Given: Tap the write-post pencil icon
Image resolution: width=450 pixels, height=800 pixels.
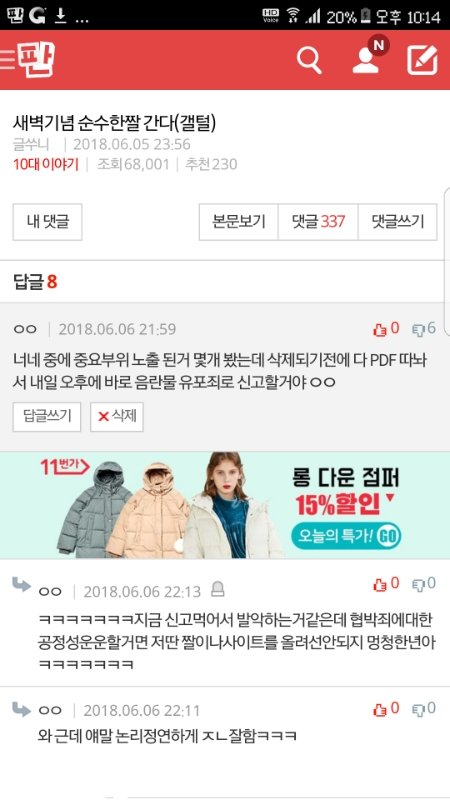Looking at the screenshot, I should [x=422, y=60].
